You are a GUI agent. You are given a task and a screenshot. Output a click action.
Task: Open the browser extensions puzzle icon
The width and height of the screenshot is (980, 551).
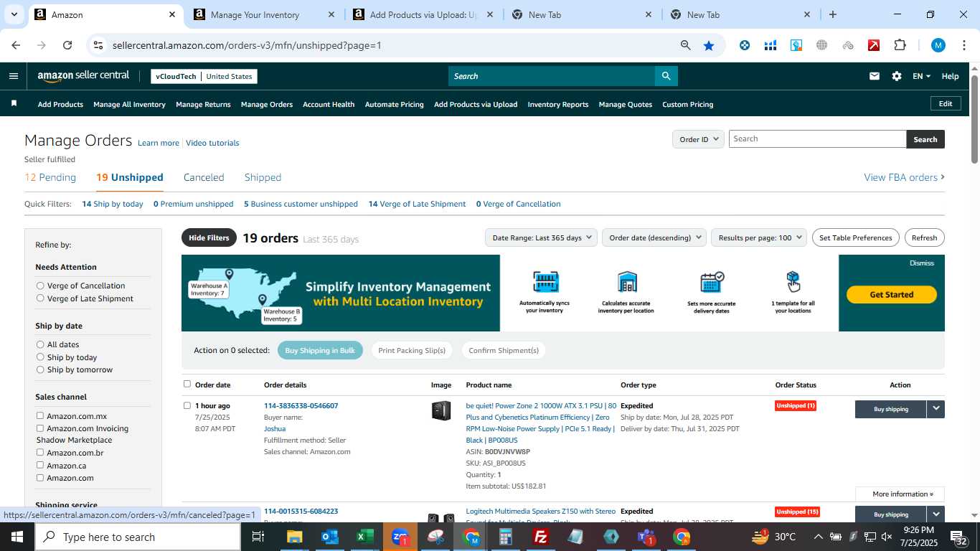coord(900,45)
